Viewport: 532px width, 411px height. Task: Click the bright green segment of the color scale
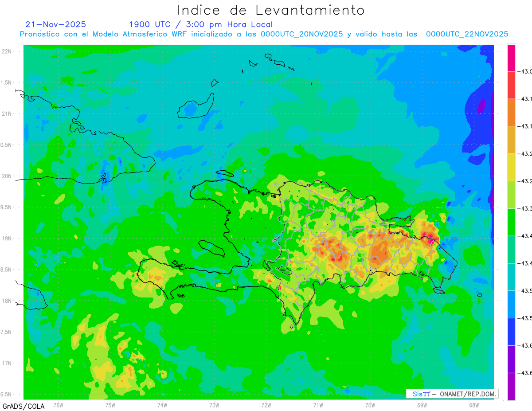(x=511, y=222)
